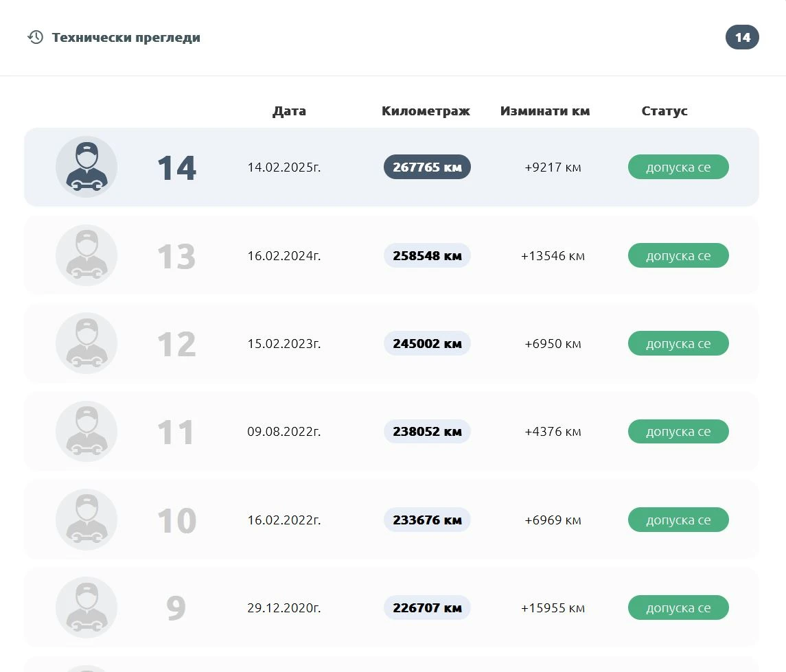Select the row dated 15.02.2023г.
The width and height of the screenshot is (786, 672).
[284, 344]
